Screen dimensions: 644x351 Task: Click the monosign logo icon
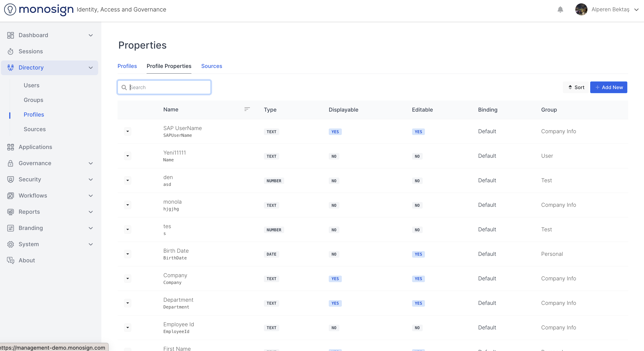click(x=10, y=9)
